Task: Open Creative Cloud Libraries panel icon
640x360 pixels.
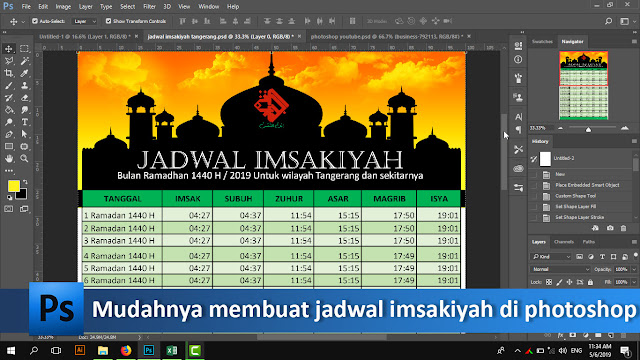Action: [518, 169]
